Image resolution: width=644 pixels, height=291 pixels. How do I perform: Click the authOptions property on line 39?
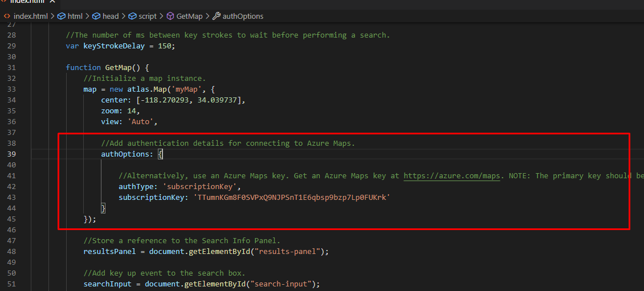(125, 154)
